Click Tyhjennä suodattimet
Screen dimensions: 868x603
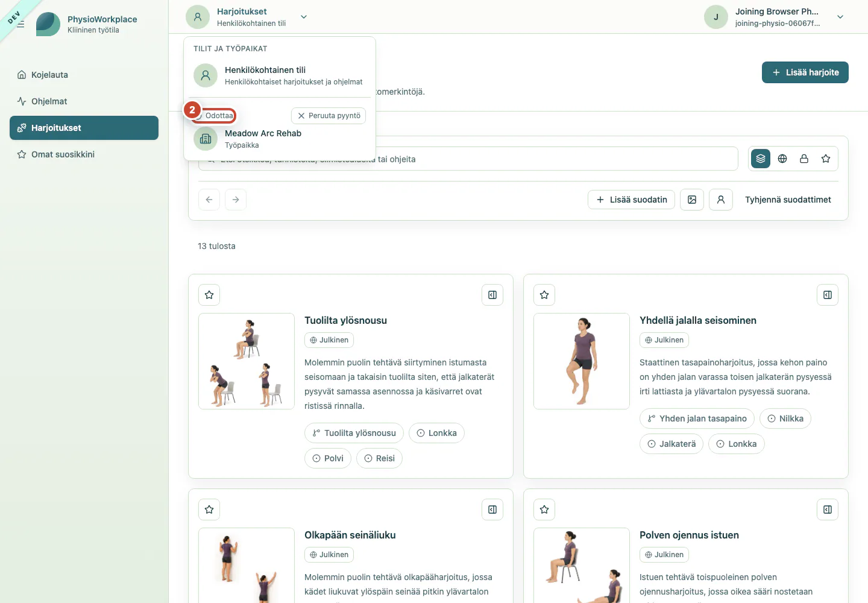788,200
